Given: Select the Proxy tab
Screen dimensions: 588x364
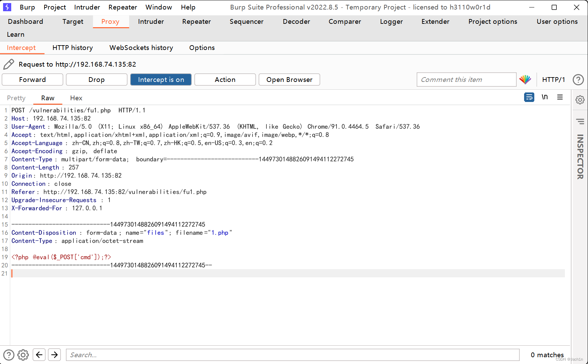Looking at the screenshot, I should (x=110, y=21).
